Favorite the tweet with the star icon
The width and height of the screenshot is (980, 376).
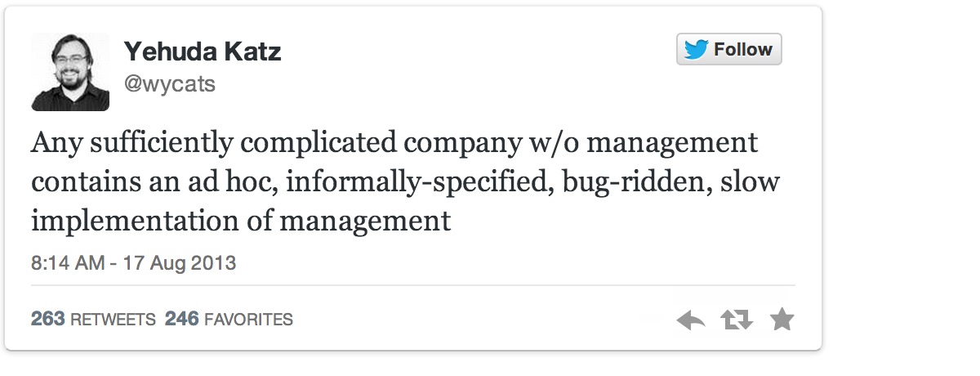tap(782, 319)
